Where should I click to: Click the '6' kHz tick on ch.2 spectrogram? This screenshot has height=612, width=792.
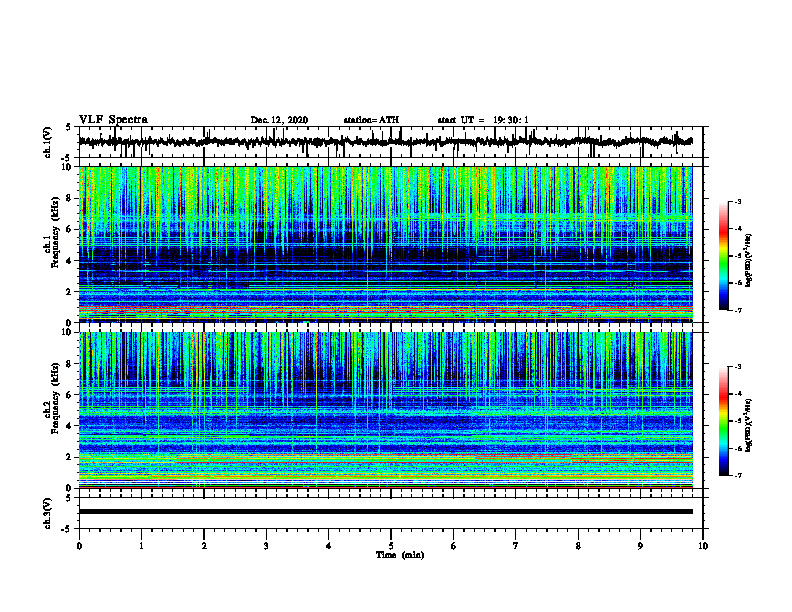(x=70, y=395)
